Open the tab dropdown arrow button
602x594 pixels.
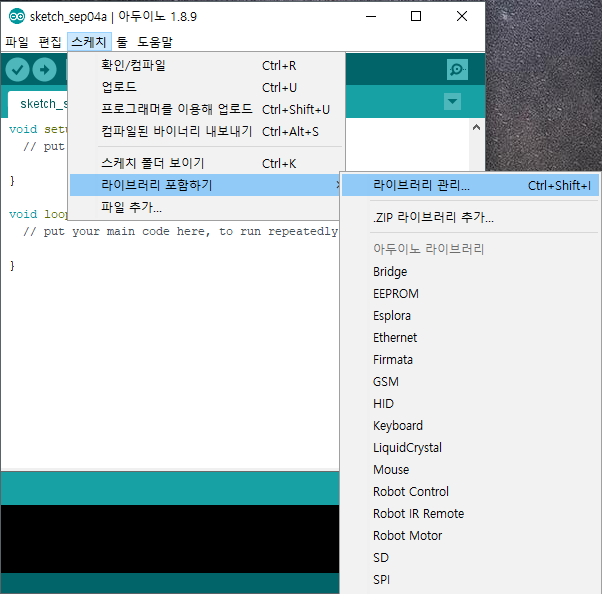pyautogui.click(x=453, y=101)
